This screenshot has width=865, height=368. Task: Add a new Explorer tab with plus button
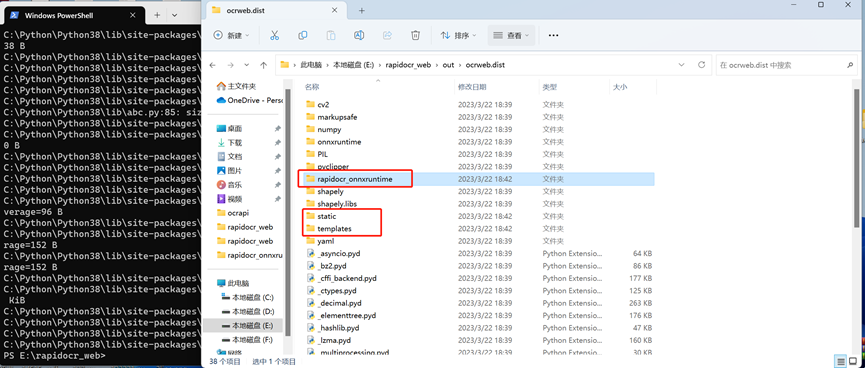tap(362, 10)
